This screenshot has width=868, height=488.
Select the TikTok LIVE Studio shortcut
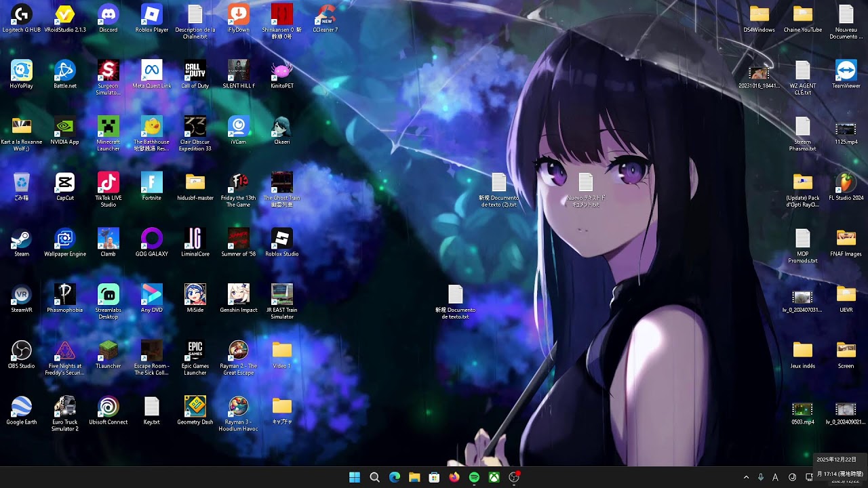click(108, 190)
